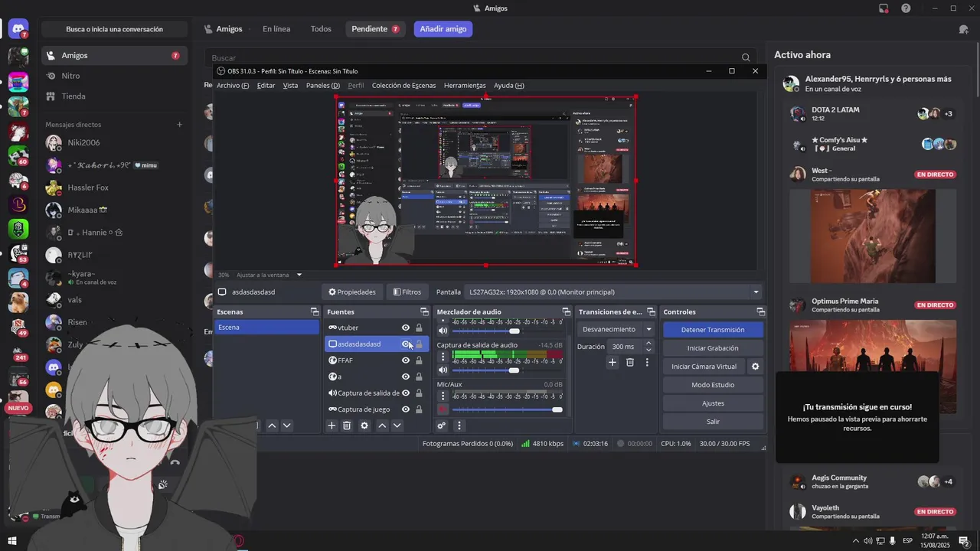This screenshot has width=980, height=551.
Task: Undock the Controles panel
Action: 760,311
